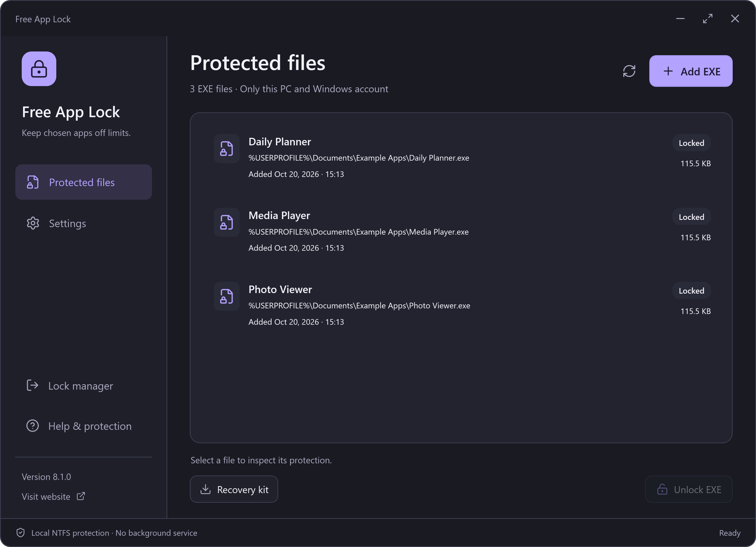Open the Protected files section
The image size is (756, 547).
click(x=84, y=182)
